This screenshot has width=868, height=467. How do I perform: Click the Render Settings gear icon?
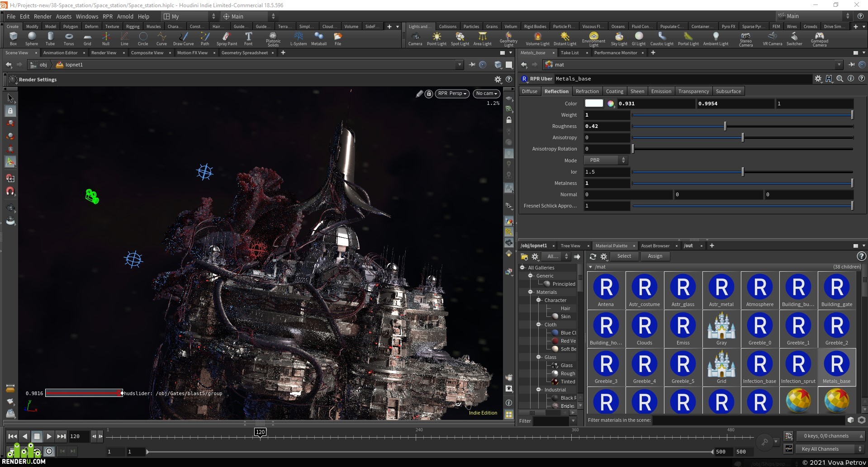click(x=498, y=80)
